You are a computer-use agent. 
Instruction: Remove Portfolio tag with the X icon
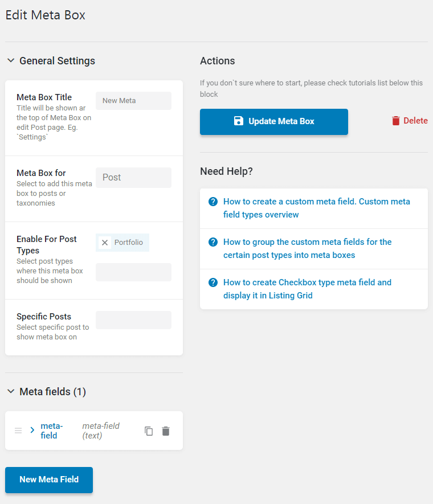105,243
